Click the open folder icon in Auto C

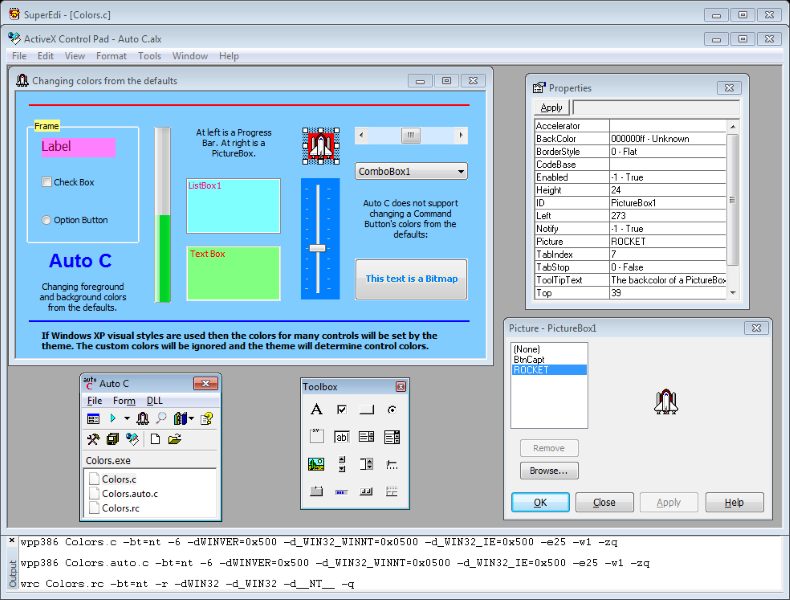click(174, 439)
